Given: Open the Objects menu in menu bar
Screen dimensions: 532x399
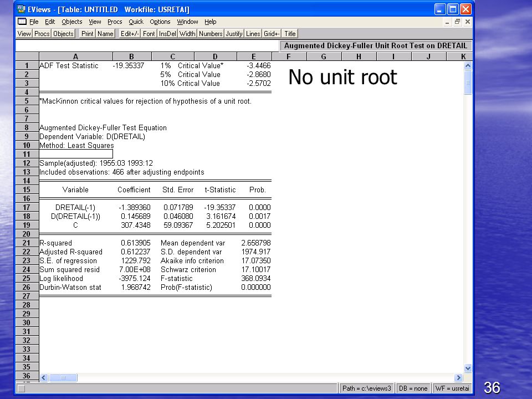Looking at the screenshot, I should [x=72, y=22].
